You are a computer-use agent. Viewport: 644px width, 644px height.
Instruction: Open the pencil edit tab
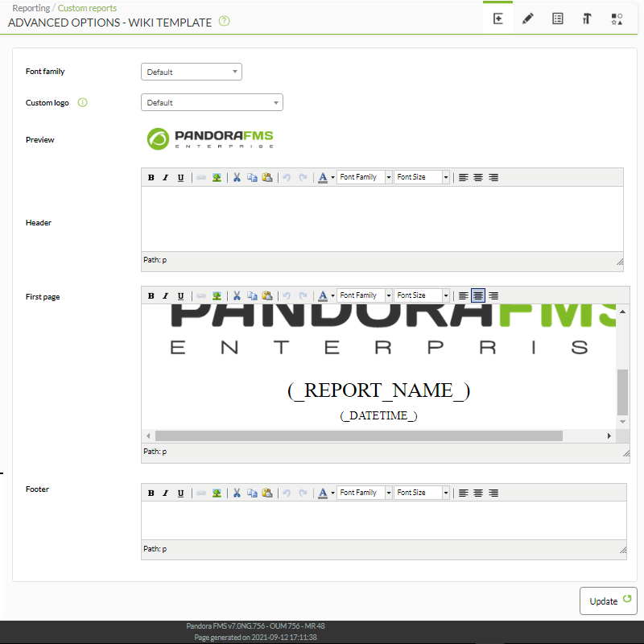click(528, 19)
